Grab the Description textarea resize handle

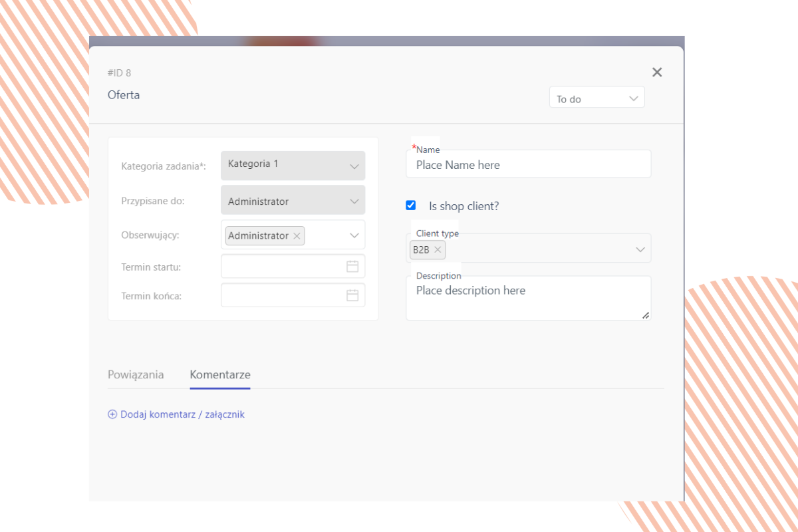(646, 315)
